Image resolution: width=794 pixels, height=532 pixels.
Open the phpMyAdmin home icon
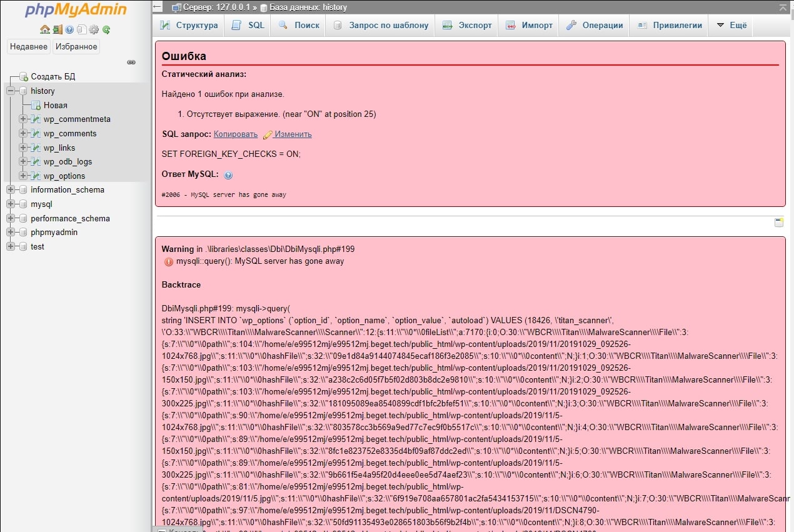[x=44, y=29]
